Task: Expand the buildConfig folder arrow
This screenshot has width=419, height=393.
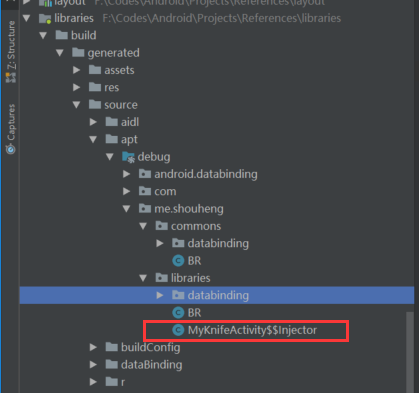Action: click(93, 347)
